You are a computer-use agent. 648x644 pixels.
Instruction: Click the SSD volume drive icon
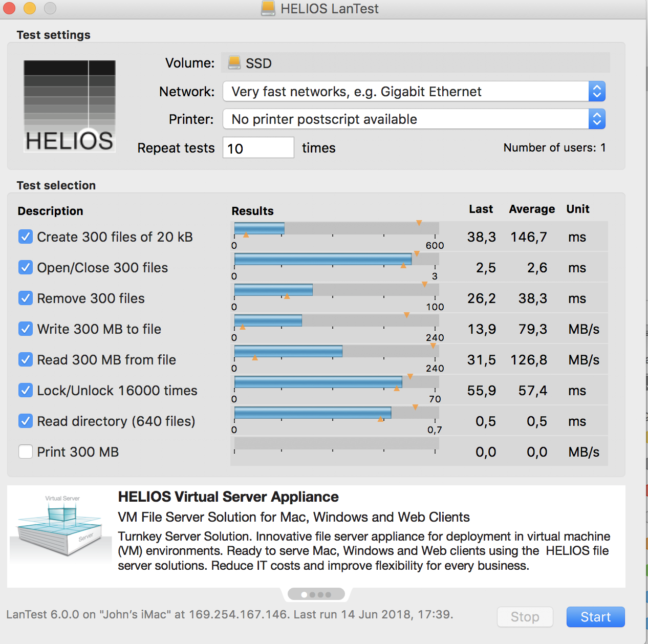(234, 62)
